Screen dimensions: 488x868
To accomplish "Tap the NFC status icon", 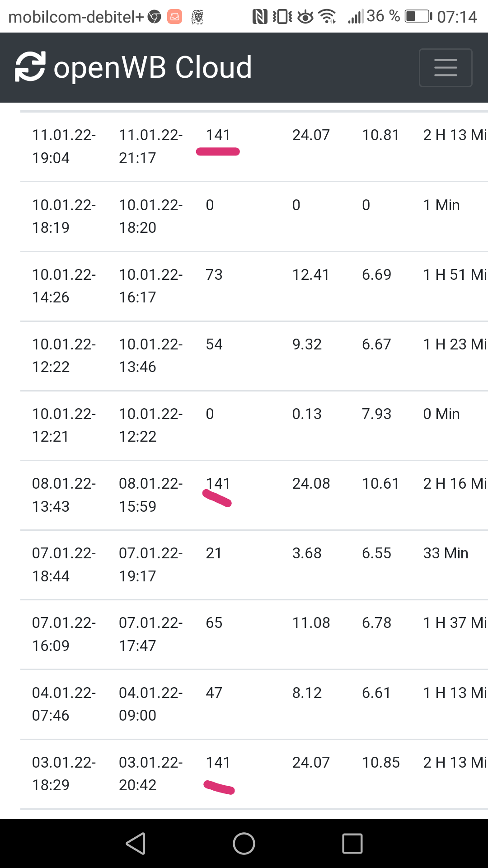I will coord(259,17).
